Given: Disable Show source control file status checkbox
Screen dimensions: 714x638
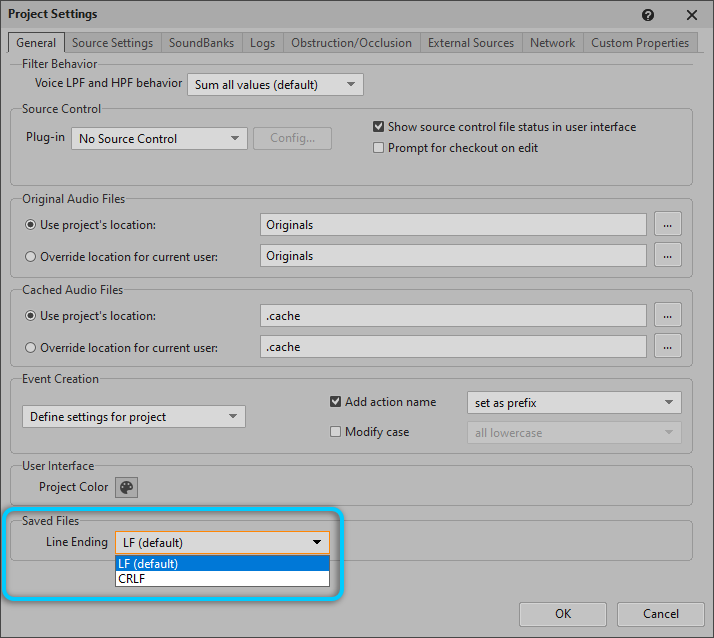Looking at the screenshot, I should [379, 127].
